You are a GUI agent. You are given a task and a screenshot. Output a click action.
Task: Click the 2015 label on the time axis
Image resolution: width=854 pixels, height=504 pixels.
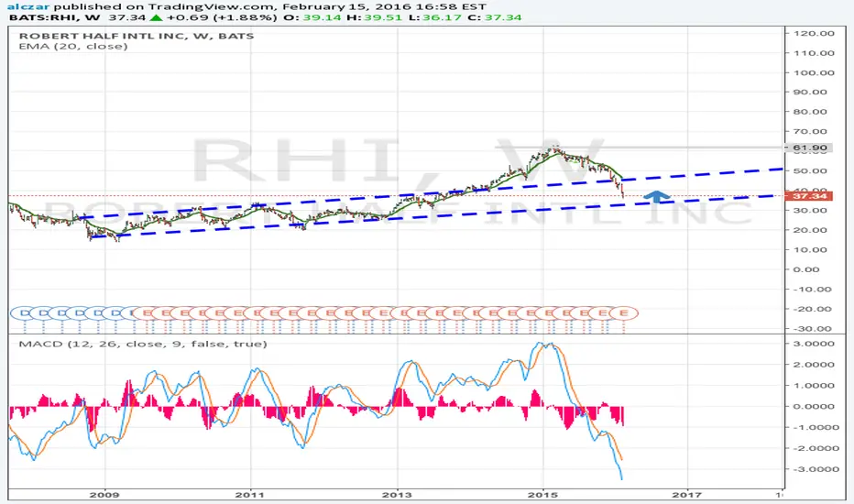click(x=542, y=495)
